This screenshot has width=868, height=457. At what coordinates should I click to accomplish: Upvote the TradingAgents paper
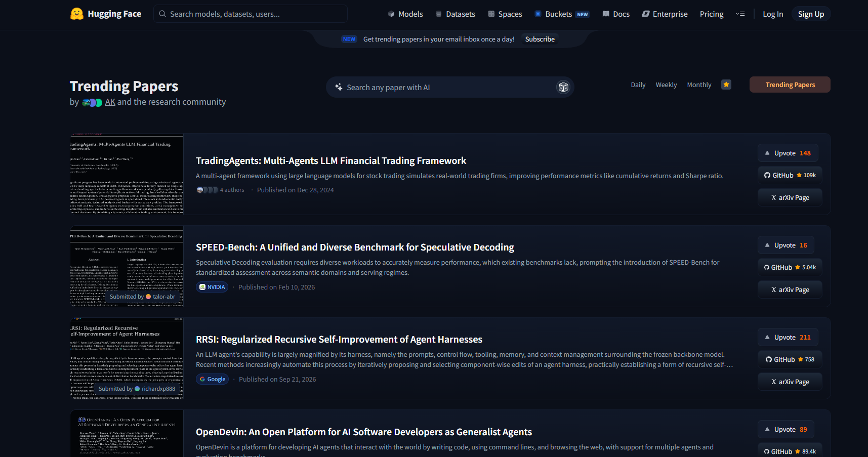pyautogui.click(x=788, y=153)
